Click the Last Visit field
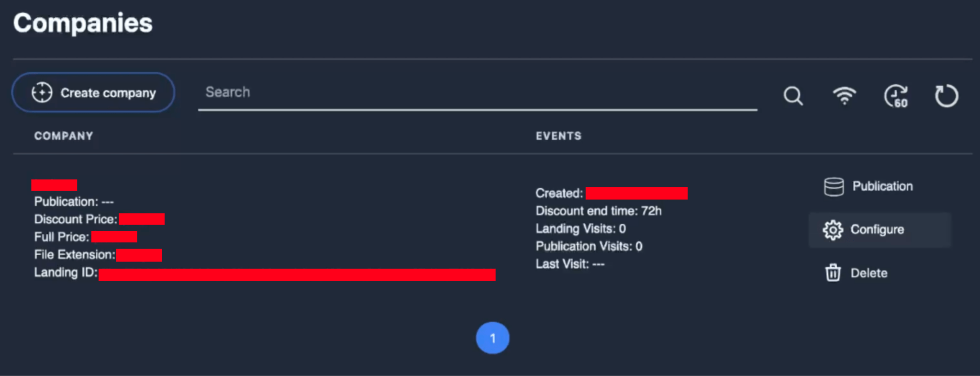This screenshot has height=376, width=980. [x=570, y=263]
